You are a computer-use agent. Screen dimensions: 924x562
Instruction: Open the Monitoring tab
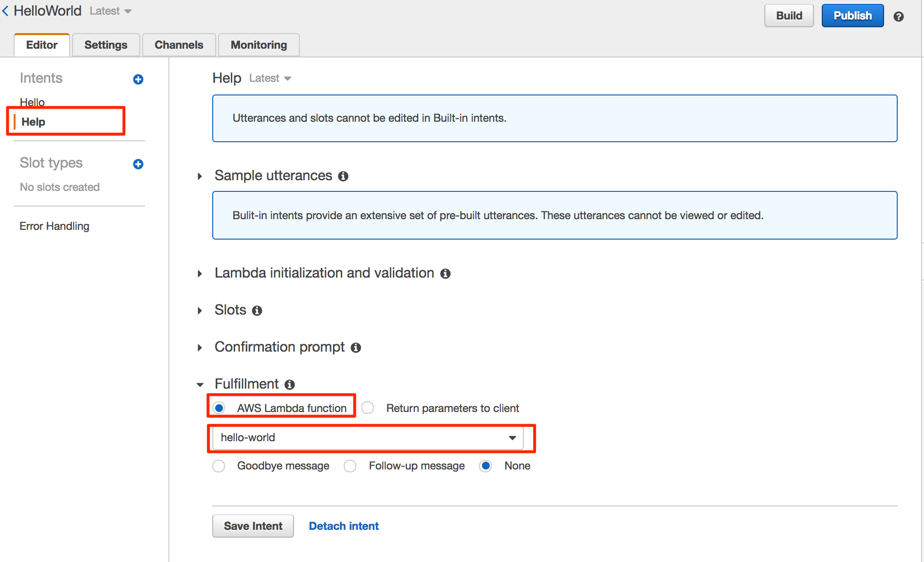click(259, 45)
